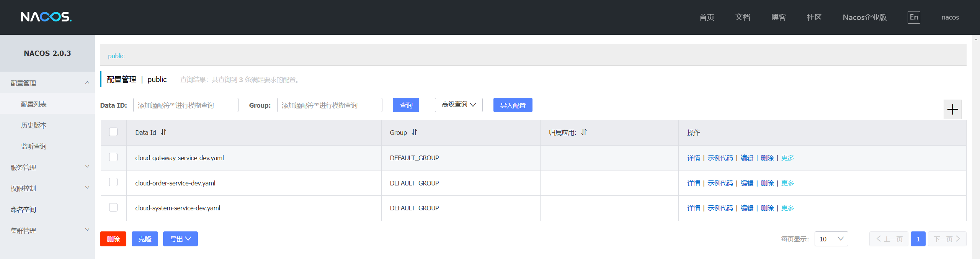The height and width of the screenshot is (259, 980).
Task: Select the cloud-order-service-dev.yaml checkbox
Action: (113, 182)
